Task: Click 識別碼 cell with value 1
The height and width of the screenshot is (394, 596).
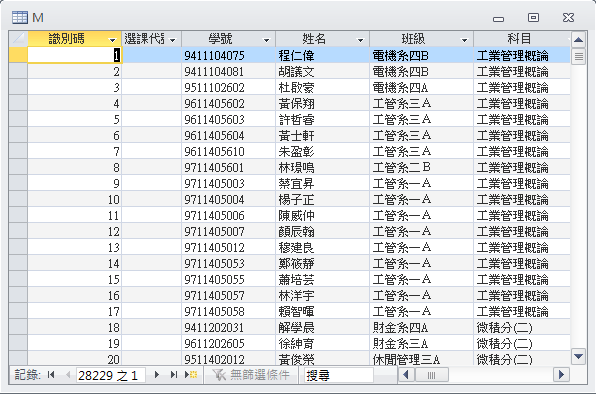Action: pos(74,55)
